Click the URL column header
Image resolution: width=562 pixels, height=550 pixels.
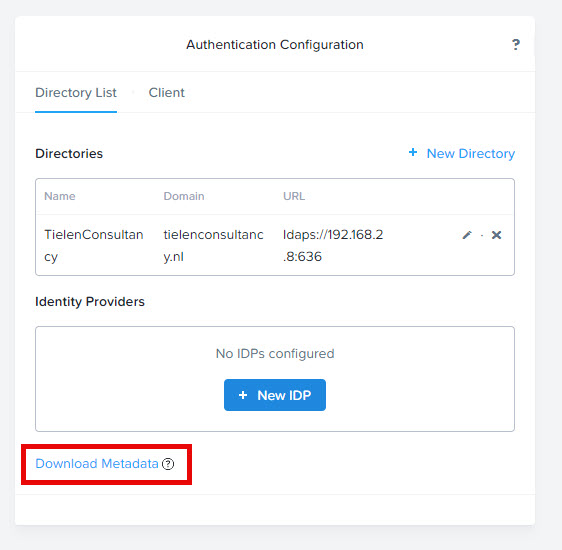(x=294, y=196)
